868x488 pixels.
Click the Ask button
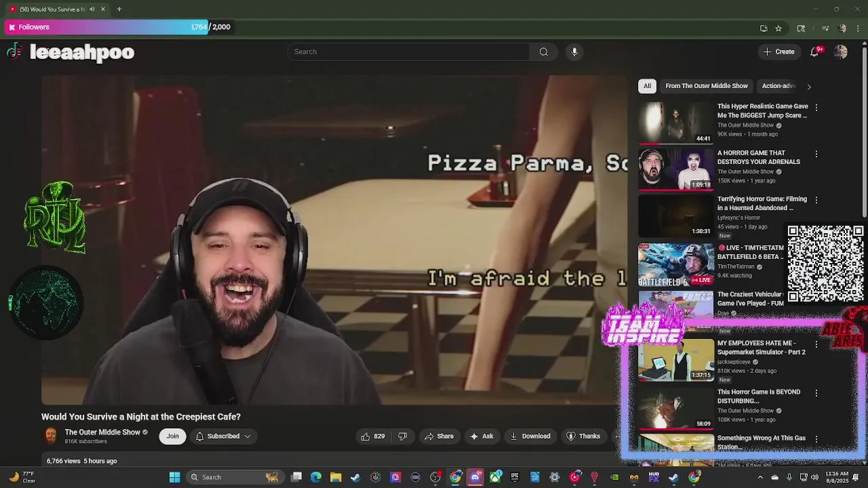pyautogui.click(x=481, y=436)
